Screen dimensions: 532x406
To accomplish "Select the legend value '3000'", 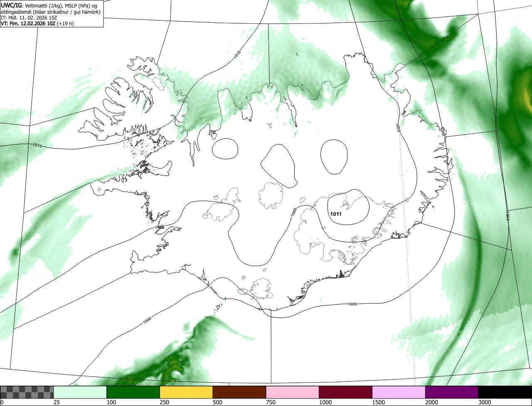I will pos(485,402).
